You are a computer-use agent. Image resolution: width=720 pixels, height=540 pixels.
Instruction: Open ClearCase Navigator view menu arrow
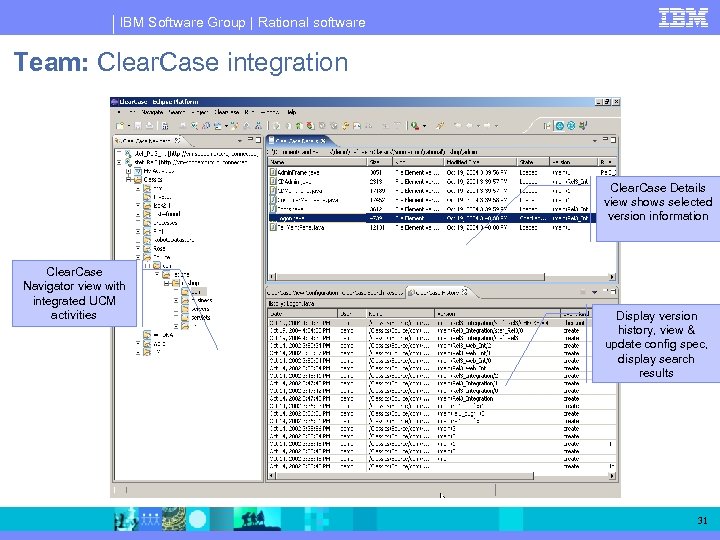239,141
